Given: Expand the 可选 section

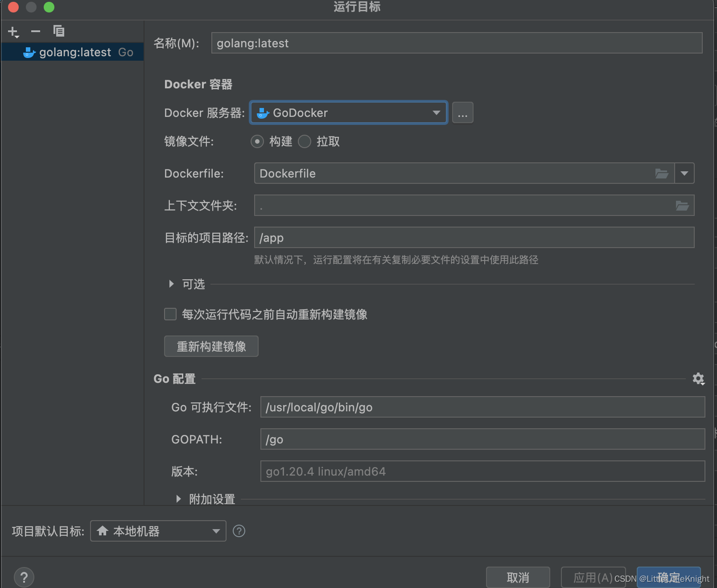Looking at the screenshot, I should coord(171,284).
